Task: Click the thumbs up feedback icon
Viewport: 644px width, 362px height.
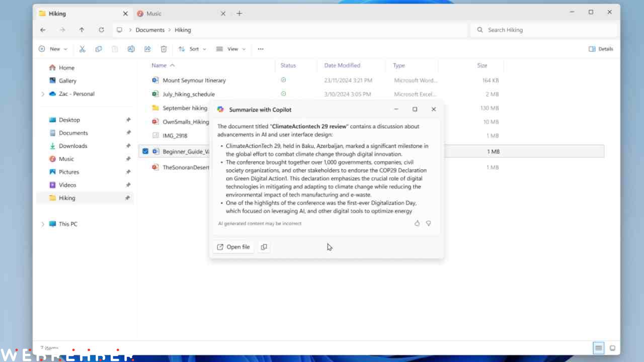Action: click(417, 223)
